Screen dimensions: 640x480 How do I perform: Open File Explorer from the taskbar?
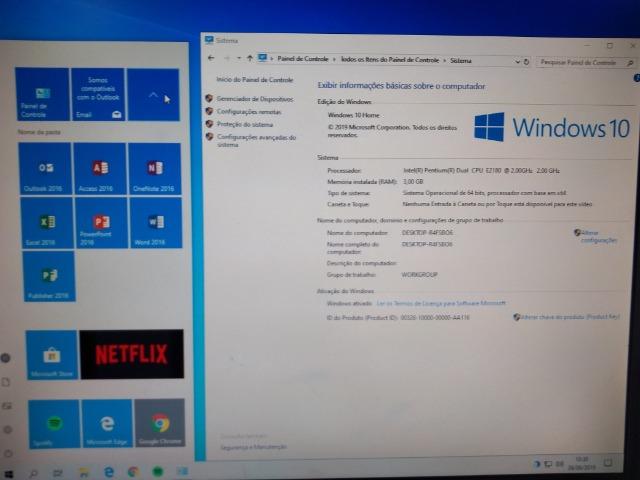click(84, 473)
